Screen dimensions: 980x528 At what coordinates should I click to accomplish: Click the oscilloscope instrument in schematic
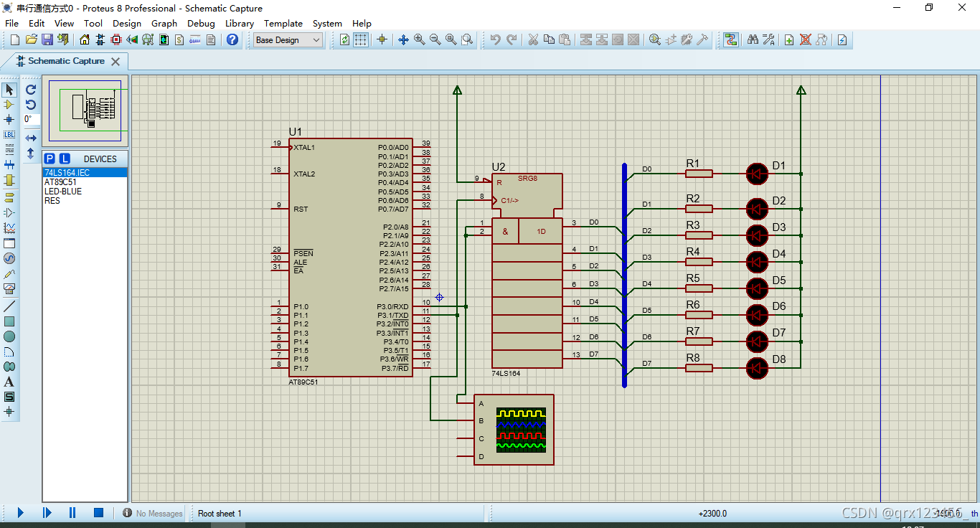[x=514, y=430]
